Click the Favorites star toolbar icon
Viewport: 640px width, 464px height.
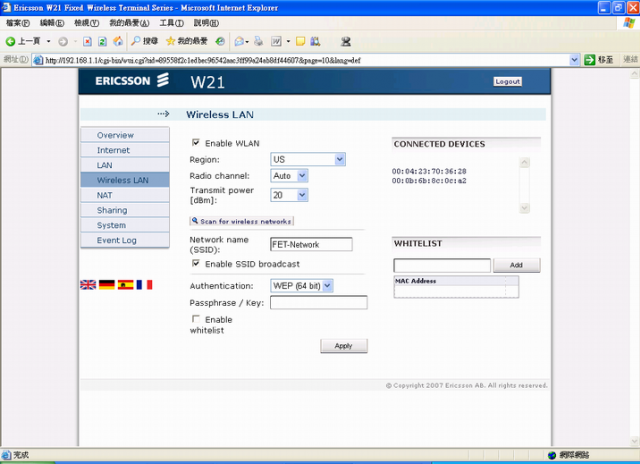click(187, 41)
